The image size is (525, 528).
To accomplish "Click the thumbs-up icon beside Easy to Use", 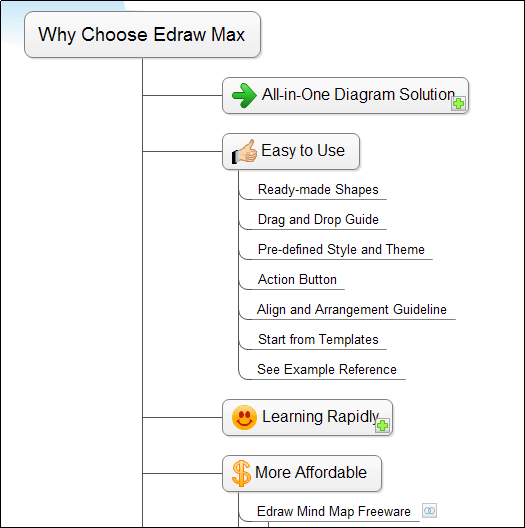I will pos(244,152).
